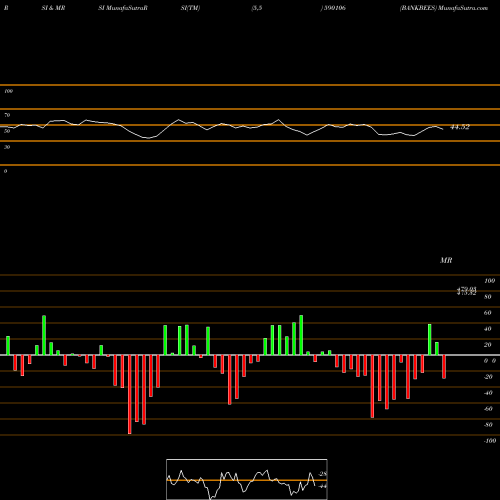Click the RSI axis label '0' at left
This screenshot has height=500, width=500.
5,171
